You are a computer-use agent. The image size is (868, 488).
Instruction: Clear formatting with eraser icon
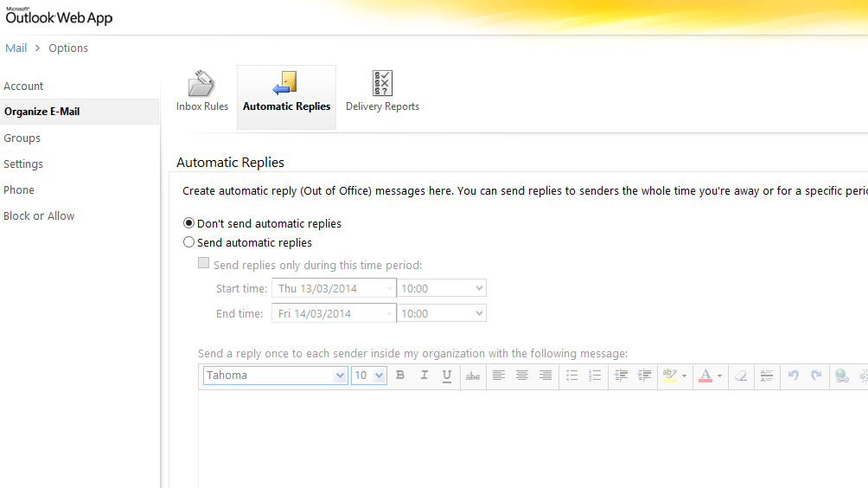click(741, 376)
